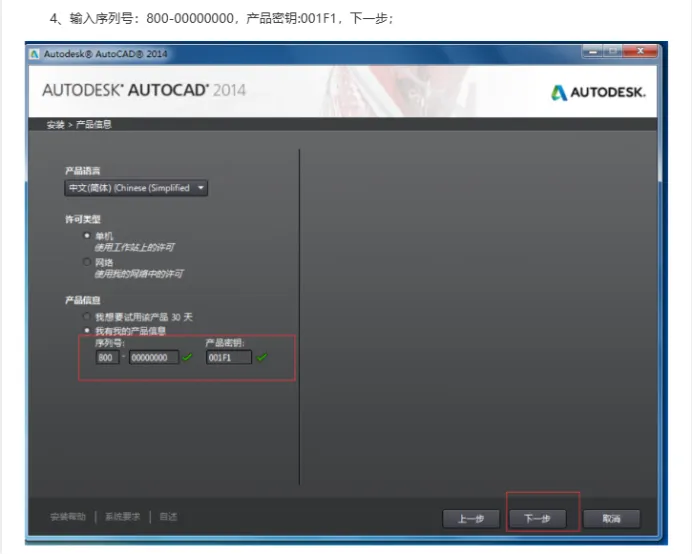This screenshot has width=692, height=555.
Task: Click the Autodesk logo in banner
Action: click(x=598, y=92)
